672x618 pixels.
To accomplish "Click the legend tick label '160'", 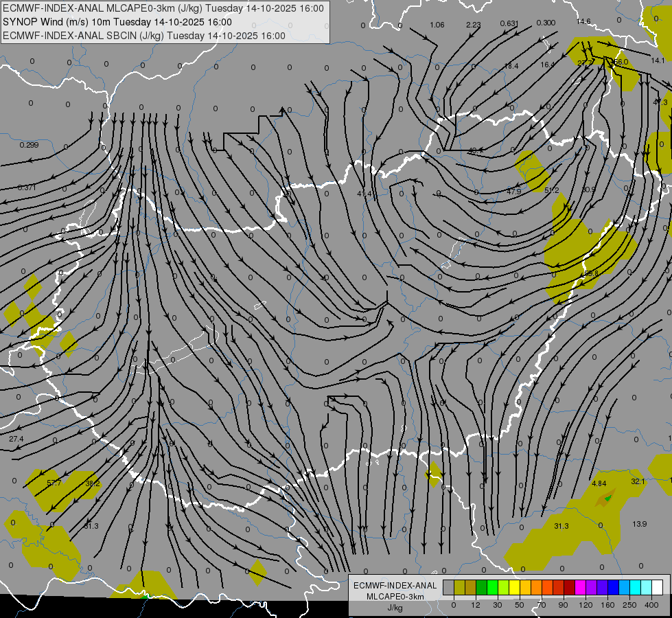I will click(x=607, y=605).
